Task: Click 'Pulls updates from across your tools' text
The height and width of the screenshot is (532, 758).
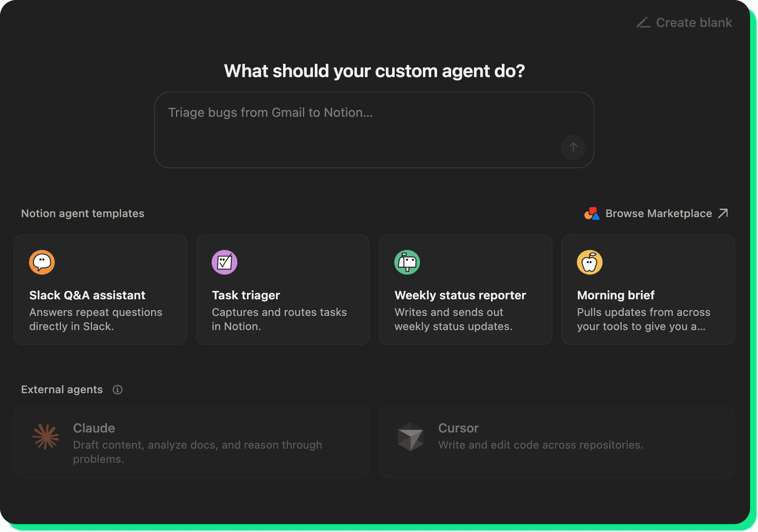Action: click(643, 319)
